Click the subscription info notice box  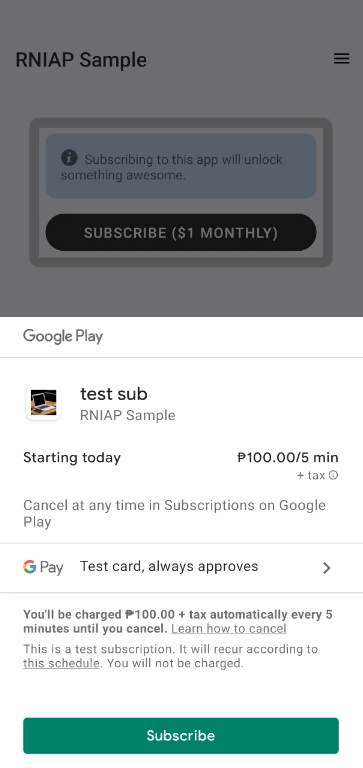point(181,166)
